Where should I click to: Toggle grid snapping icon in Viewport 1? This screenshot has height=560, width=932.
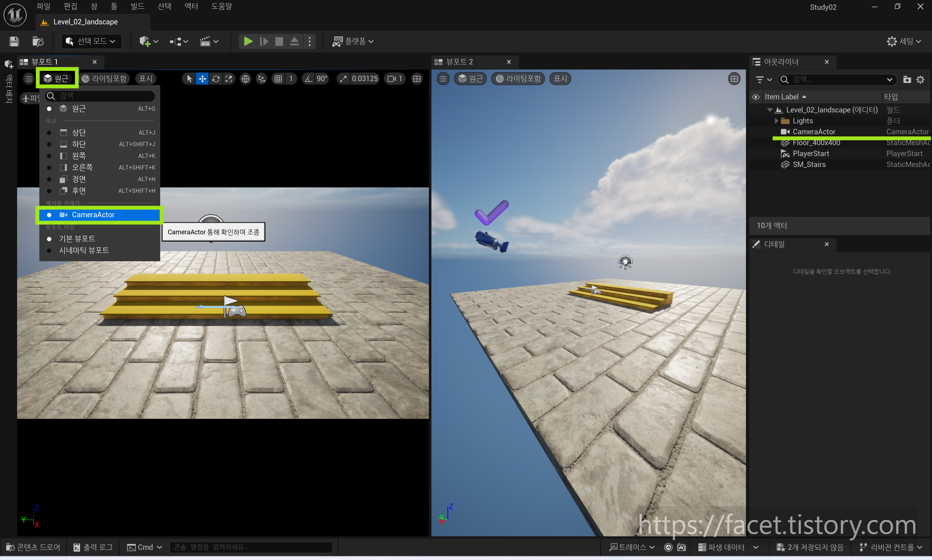(278, 79)
